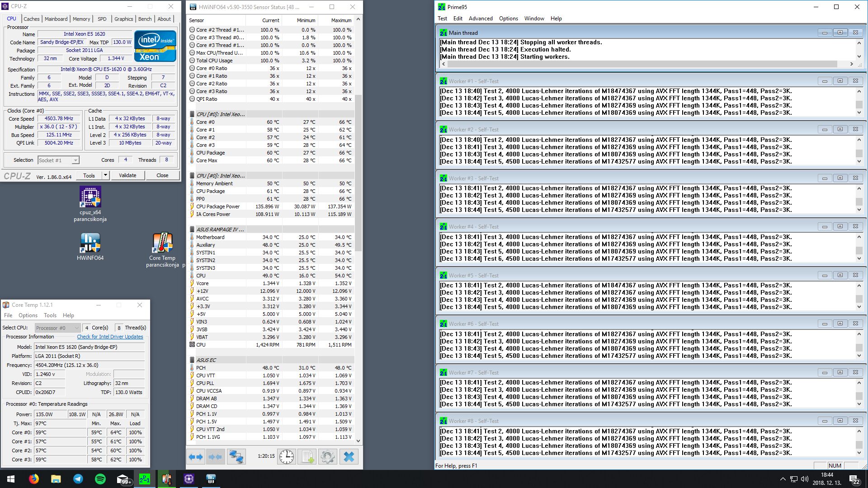868x488 pixels.
Task: Open HWiNFO sensor settings gear icon
Action: (328, 457)
